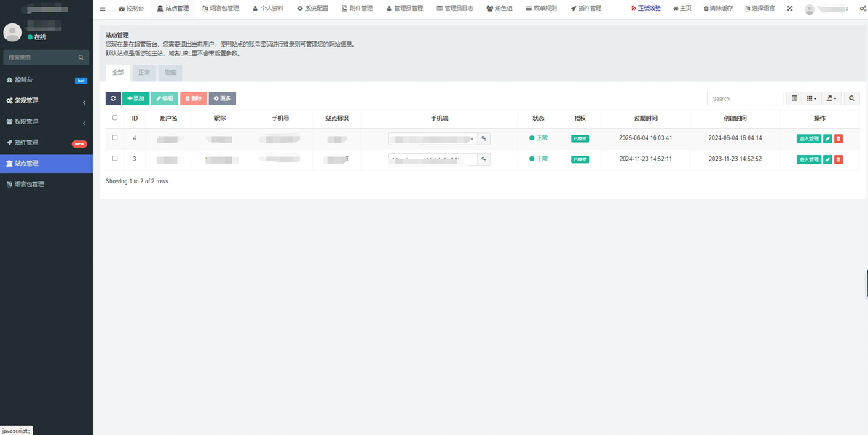868x435 pixels.
Task: Expand the 常规管理 sidebar menu
Action: [47, 101]
